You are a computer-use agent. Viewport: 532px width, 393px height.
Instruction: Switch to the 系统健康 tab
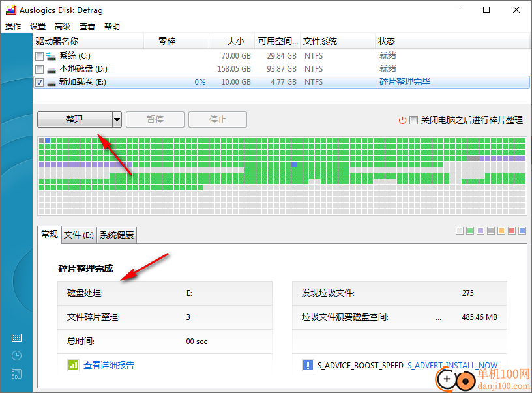(x=117, y=235)
